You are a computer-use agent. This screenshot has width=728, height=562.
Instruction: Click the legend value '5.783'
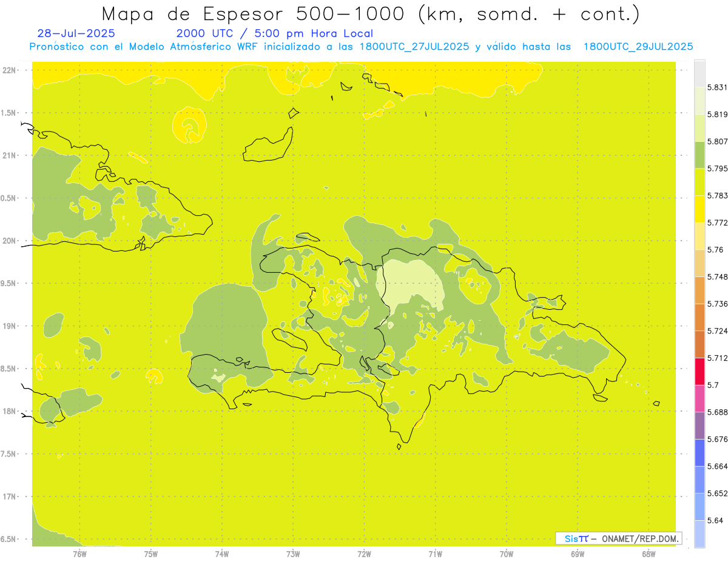coord(717,196)
